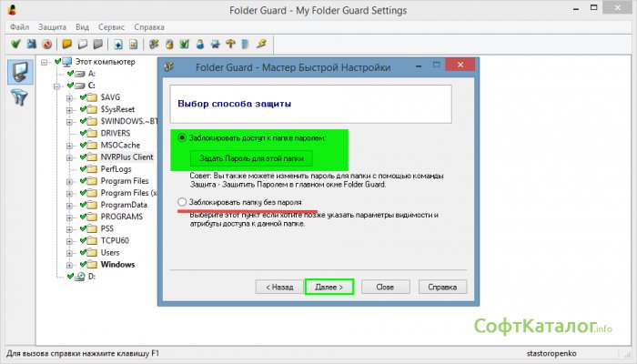637x364 pixels.
Task: Click the padlock icon in toolbar
Action: coord(169,44)
